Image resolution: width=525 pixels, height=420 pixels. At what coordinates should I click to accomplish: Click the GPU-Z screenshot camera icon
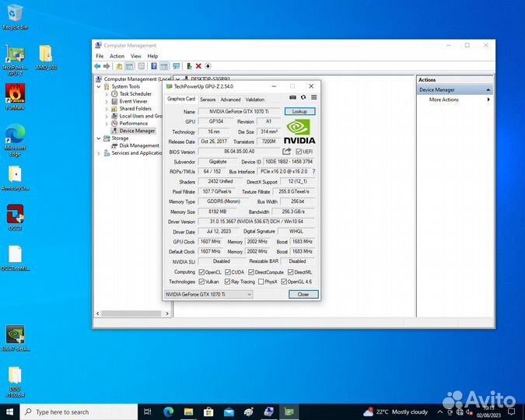(292, 98)
